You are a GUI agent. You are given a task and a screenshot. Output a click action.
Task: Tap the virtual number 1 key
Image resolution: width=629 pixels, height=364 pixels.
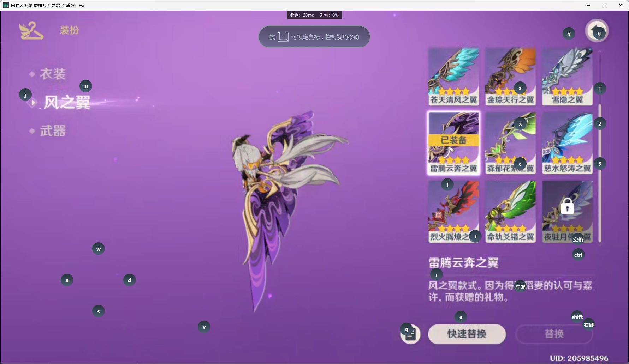point(600,88)
